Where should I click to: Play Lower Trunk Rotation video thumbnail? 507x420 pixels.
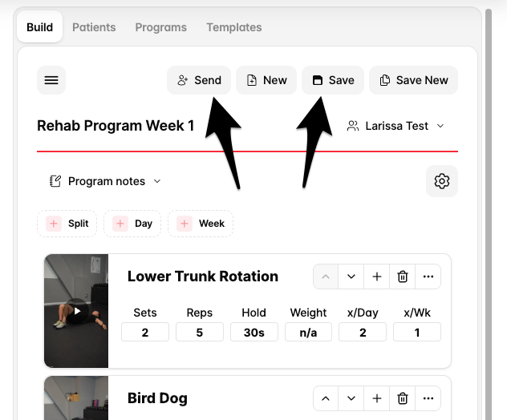(x=76, y=311)
